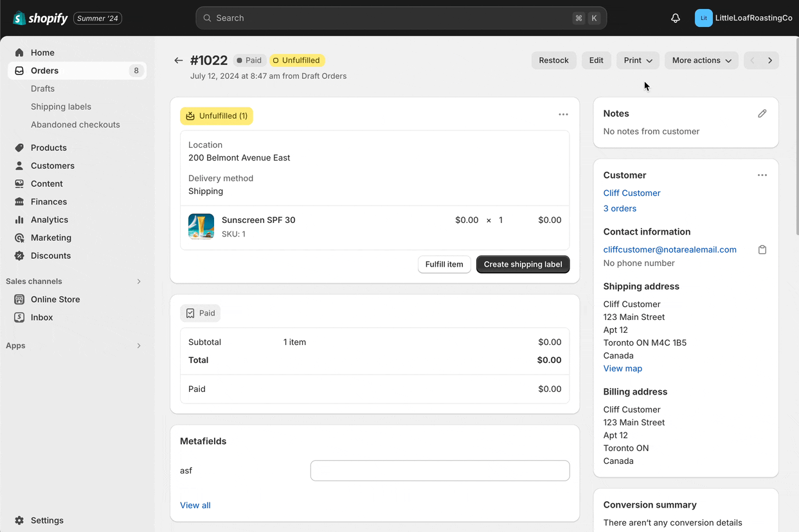Go to previous order arrow
Viewport: 799px width, 532px height.
tap(753, 60)
